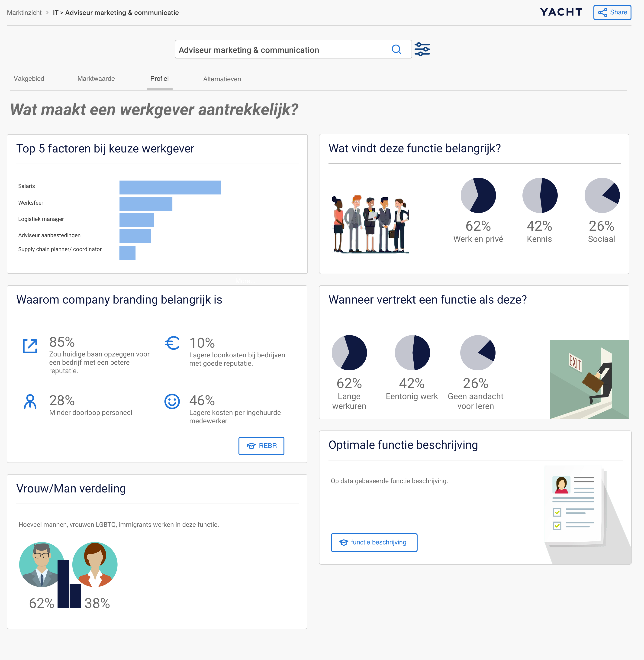644x660 pixels.
Task: Click the YACHT logo
Action: (x=561, y=12)
